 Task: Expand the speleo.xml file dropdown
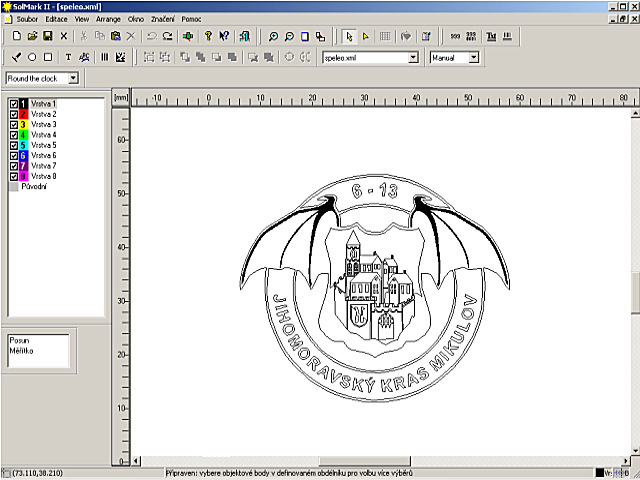(x=413, y=58)
